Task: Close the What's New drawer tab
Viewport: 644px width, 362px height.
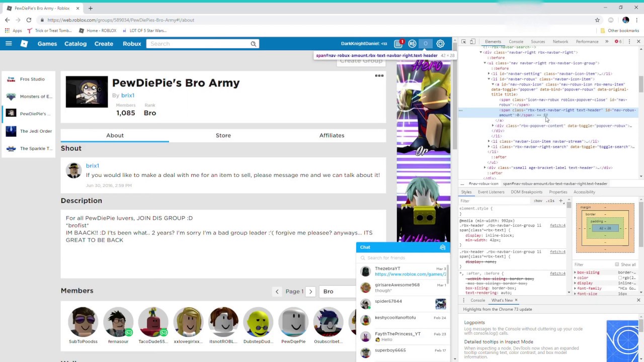Action: (516, 300)
